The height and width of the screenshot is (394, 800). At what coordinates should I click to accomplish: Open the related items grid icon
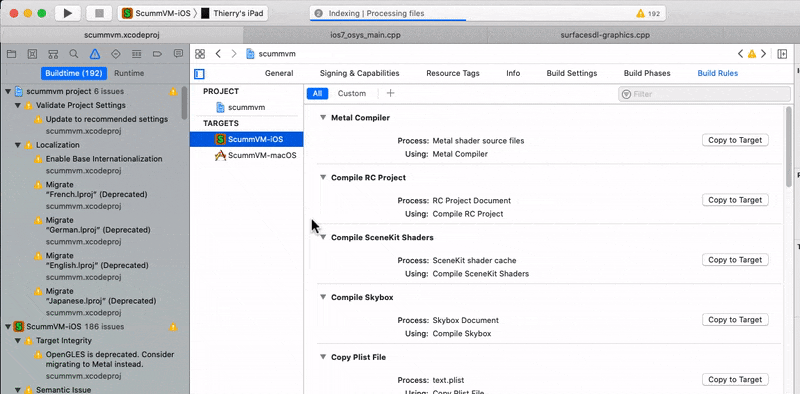[200, 54]
